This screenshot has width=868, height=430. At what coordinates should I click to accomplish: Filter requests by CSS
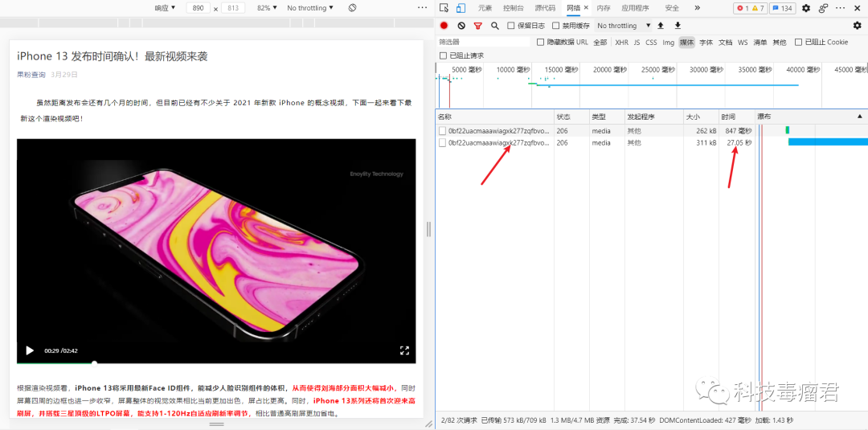(652, 42)
